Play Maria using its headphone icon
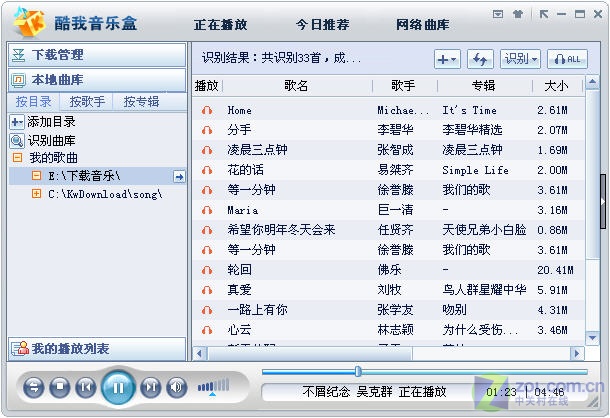Screen dimensions: 610x418 (x=207, y=210)
